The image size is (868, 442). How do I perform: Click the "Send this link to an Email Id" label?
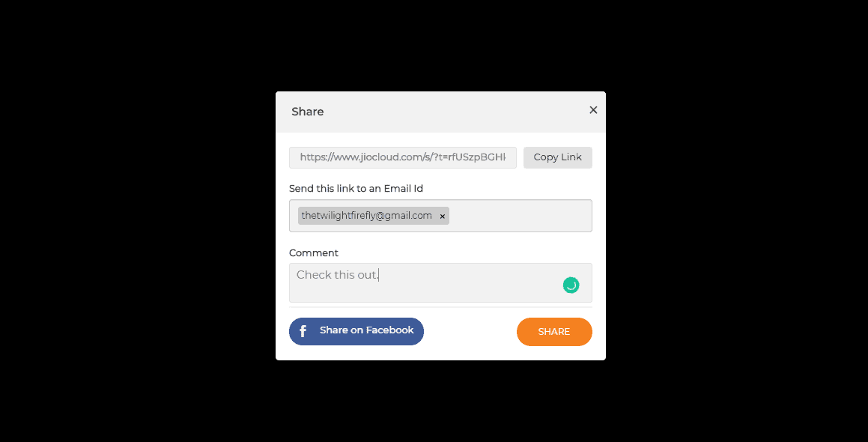click(x=356, y=188)
